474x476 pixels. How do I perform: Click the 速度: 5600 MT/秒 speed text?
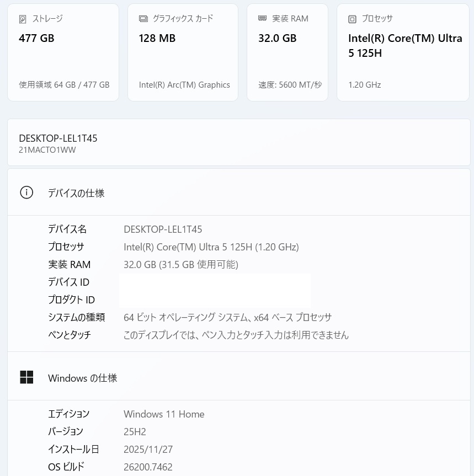pyautogui.click(x=290, y=85)
